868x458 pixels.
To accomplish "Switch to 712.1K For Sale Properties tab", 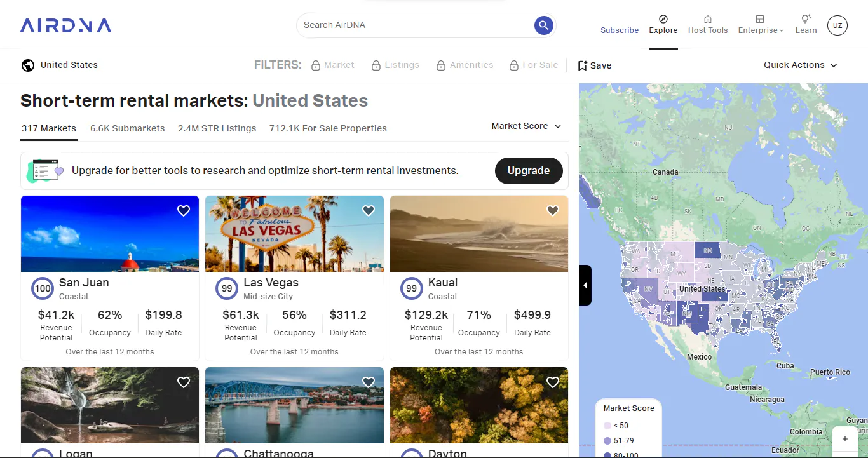I will pos(328,128).
